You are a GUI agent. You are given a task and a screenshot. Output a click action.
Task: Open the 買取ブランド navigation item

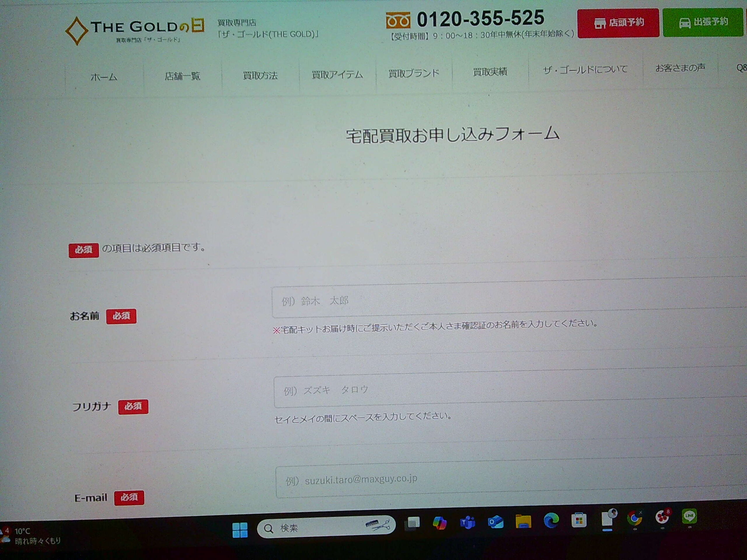[413, 73]
